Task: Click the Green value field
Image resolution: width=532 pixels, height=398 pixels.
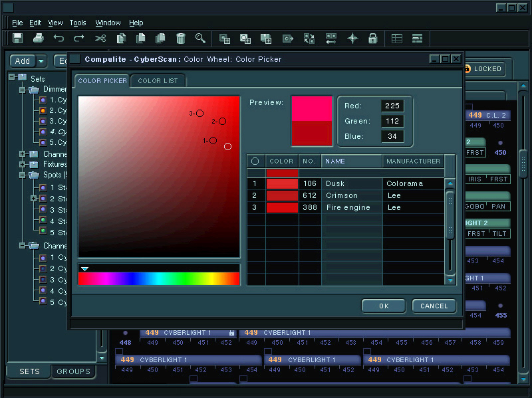Action: 392,121
